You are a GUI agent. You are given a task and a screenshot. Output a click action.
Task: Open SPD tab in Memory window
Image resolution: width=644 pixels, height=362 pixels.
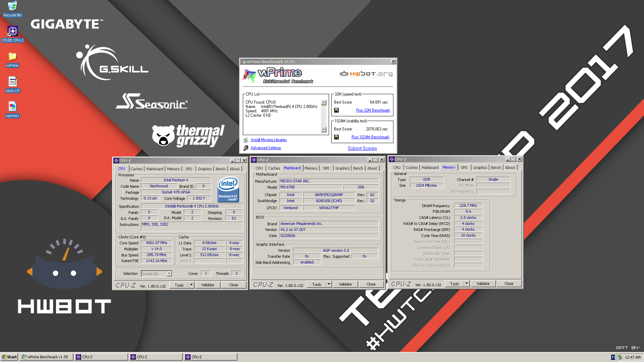464,168
